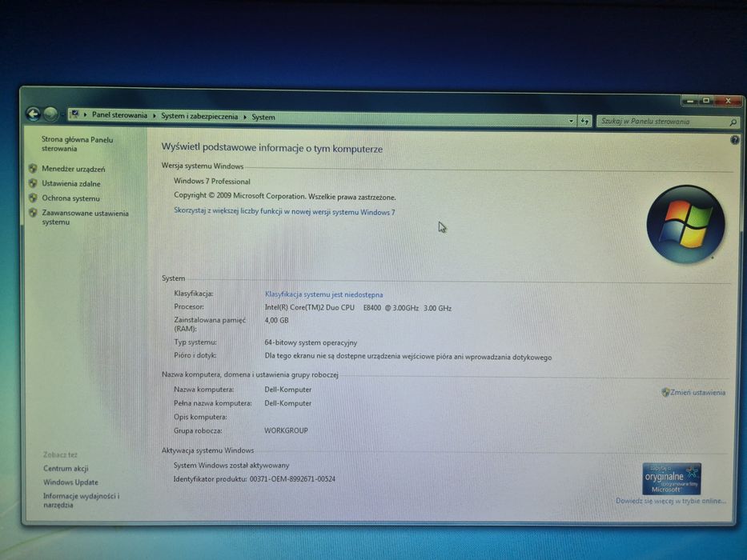
Task: Open 'Informacje wydajności i narzędzia' link
Action: tap(81, 501)
